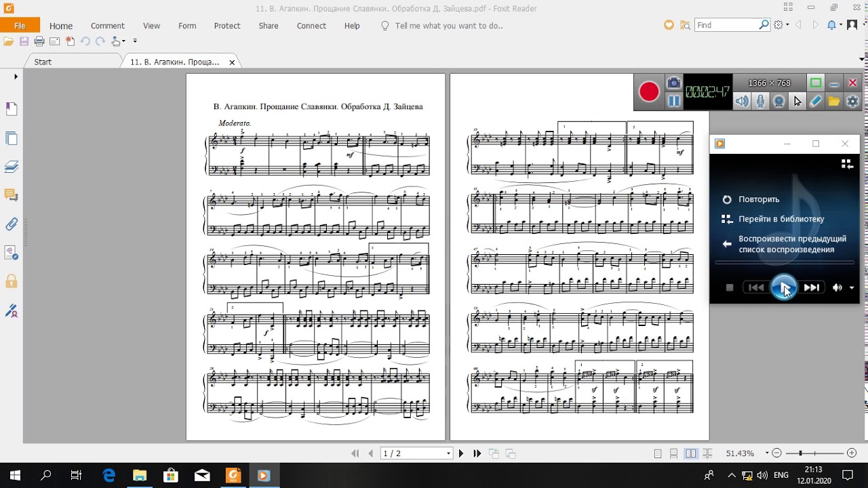Click the red record button in recorder
This screenshot has height=488, width=868.
click(649, 91)
